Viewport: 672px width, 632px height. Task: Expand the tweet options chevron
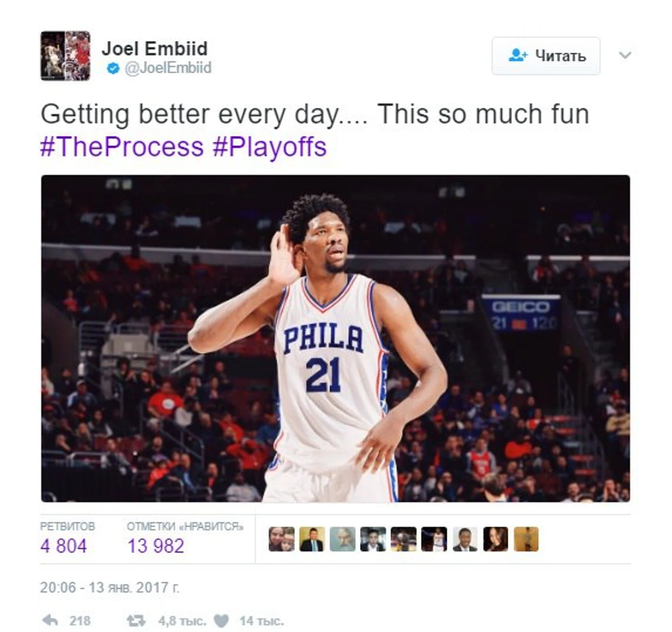click(x=625, y=55)
